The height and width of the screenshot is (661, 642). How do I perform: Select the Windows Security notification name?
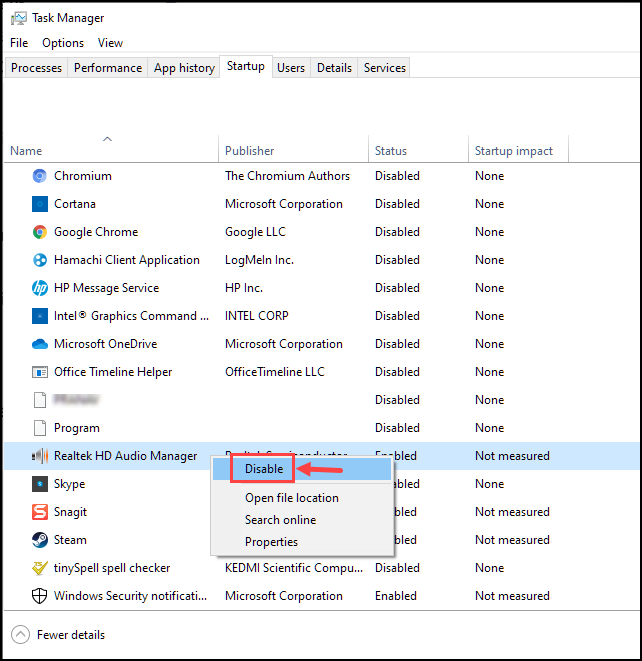pos(130,596)
